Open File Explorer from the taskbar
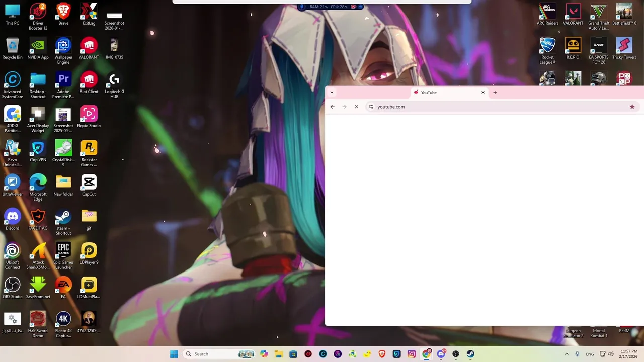644x362 pixels. (279, 354)
